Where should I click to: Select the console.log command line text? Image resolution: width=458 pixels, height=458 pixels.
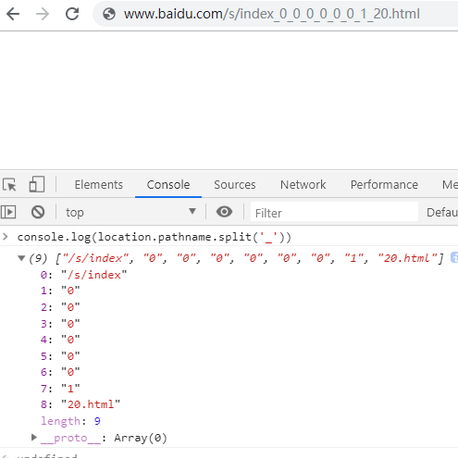point(154,237)
